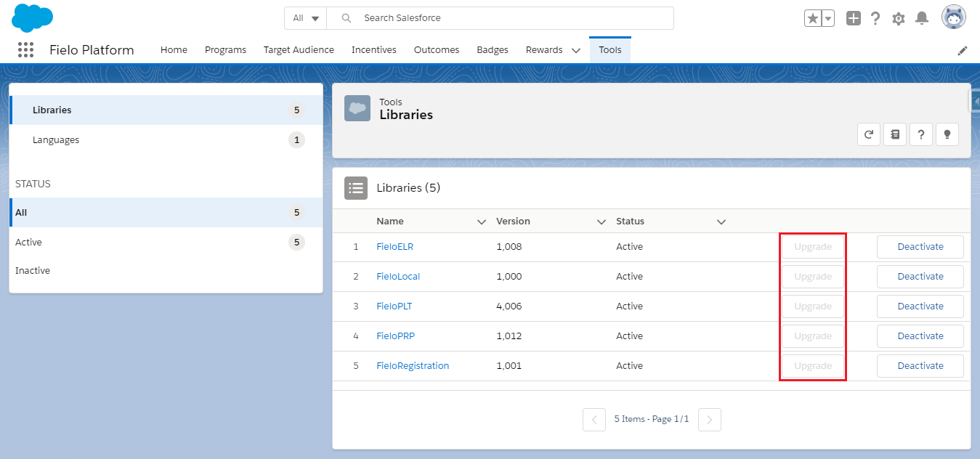Click the Languages count badge 1

point(296,140)
